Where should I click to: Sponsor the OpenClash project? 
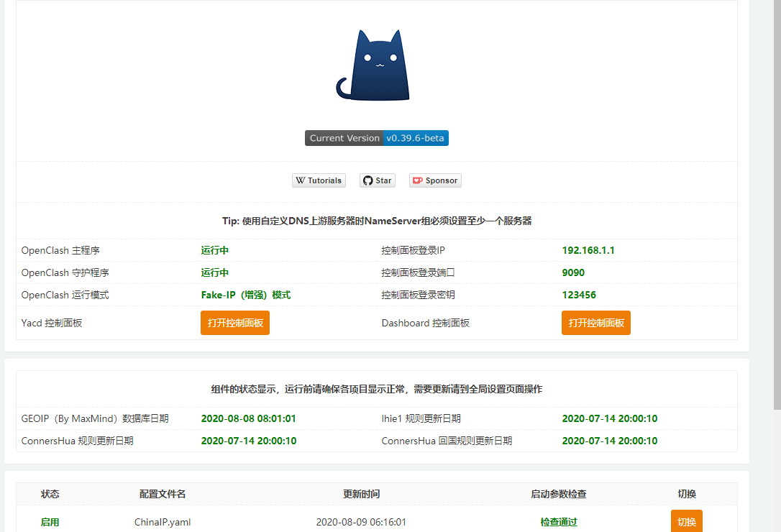pyautogui.click(x=435, y=180)
